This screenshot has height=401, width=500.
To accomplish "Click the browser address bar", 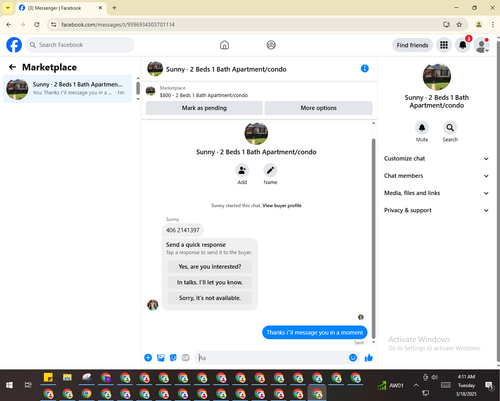I will [x=247, y=25].
